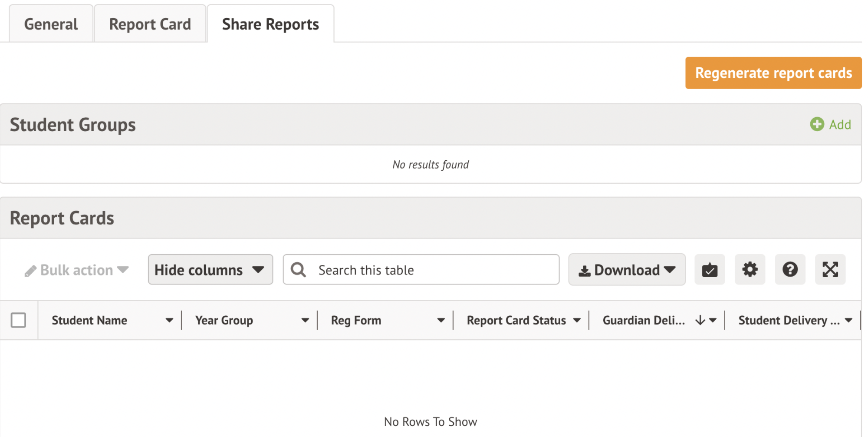Switch to the Report Card tab
The image size is (868, 437).
pyautogui.click(x=150, y=24)
